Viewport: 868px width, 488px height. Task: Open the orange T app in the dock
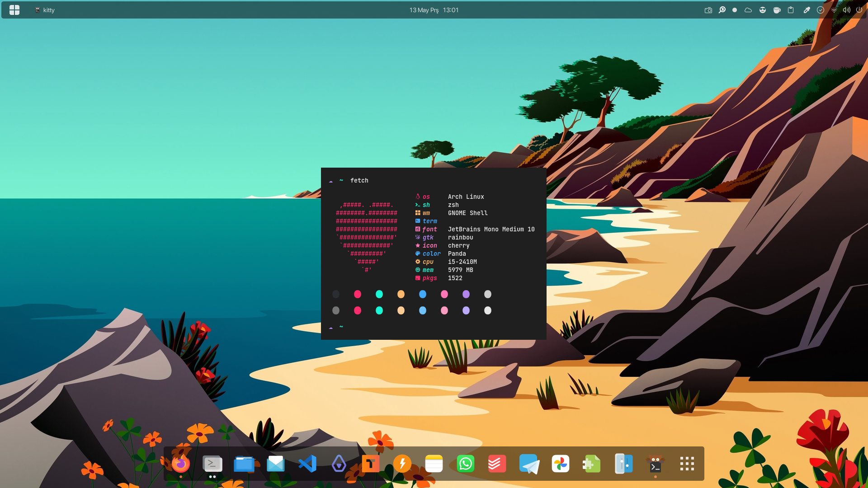(371, 464)
